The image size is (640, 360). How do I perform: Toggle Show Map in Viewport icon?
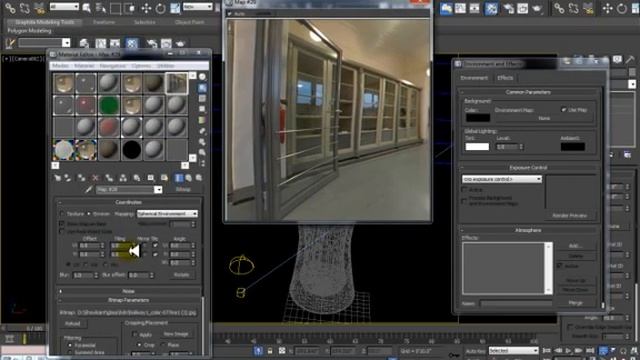(164, 178)
